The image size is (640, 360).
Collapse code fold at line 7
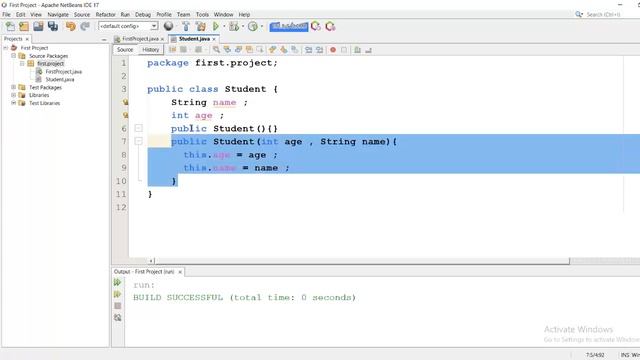pos(139,141)
